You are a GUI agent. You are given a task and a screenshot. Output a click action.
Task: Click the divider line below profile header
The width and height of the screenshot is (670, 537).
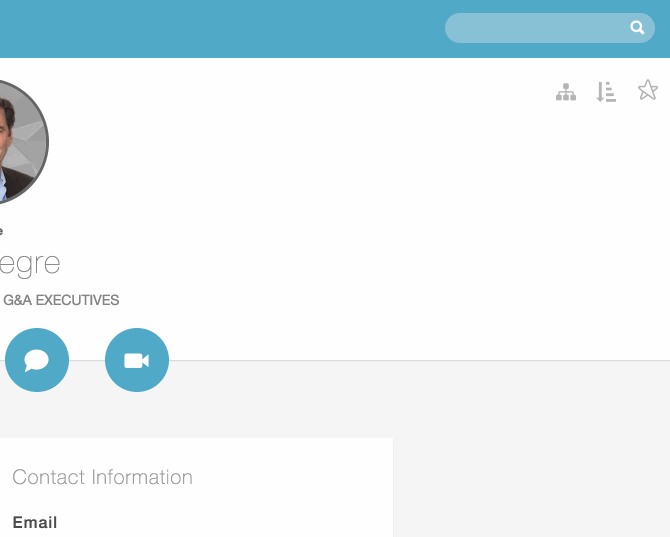(x=419, y=360)
